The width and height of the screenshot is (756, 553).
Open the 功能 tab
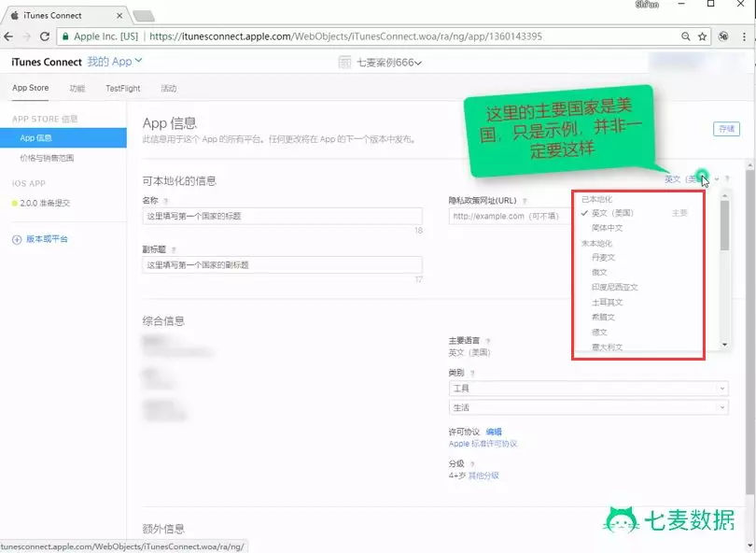click(77, 88)
